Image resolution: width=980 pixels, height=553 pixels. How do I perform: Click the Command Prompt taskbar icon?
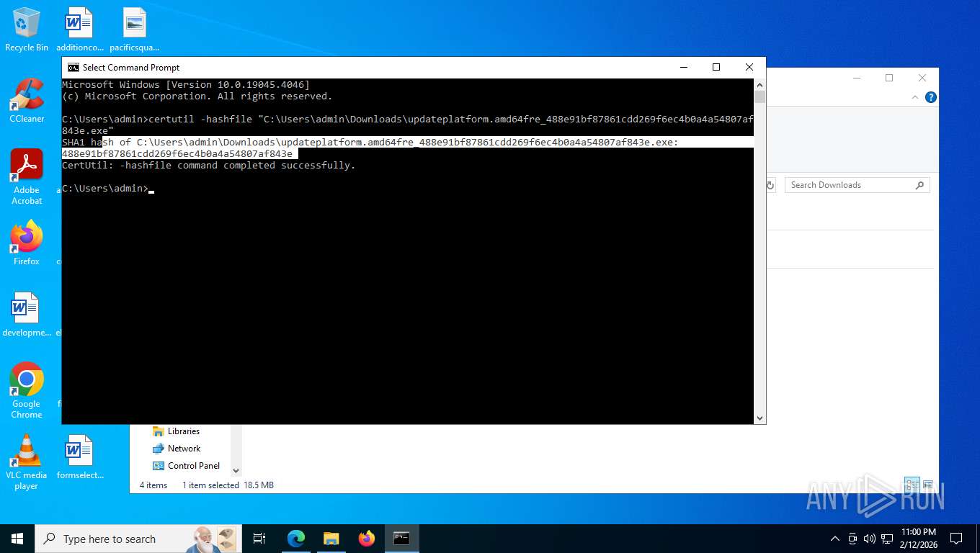point(401,539)
